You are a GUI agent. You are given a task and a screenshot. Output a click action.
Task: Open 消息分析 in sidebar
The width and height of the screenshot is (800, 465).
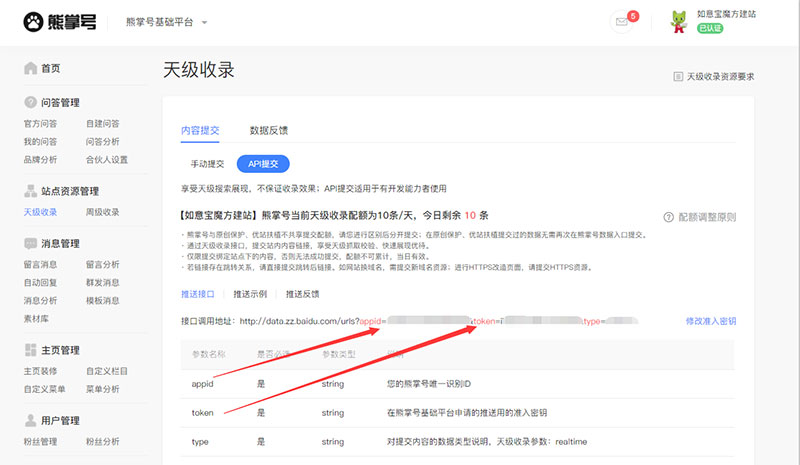(40, 301)
